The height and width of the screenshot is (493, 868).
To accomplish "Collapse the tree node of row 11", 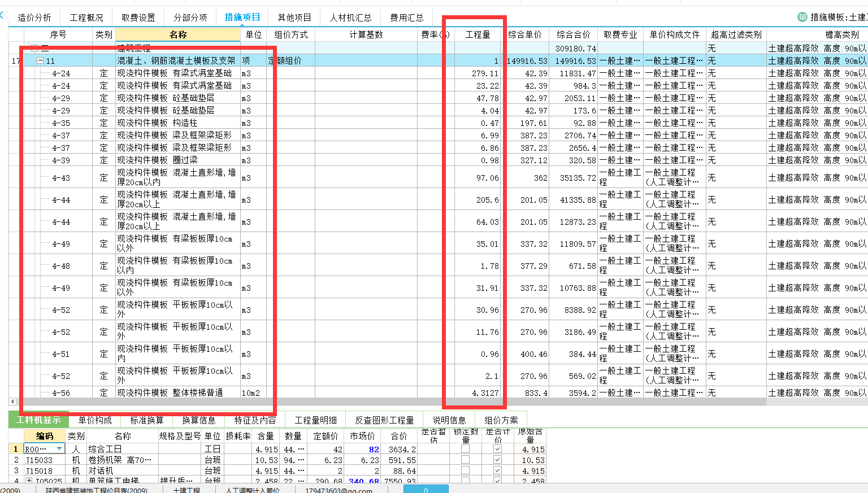I will click(40, 60).
